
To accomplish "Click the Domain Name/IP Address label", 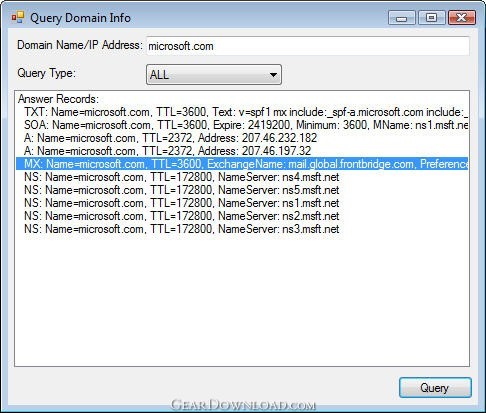I will pos(80,45).
